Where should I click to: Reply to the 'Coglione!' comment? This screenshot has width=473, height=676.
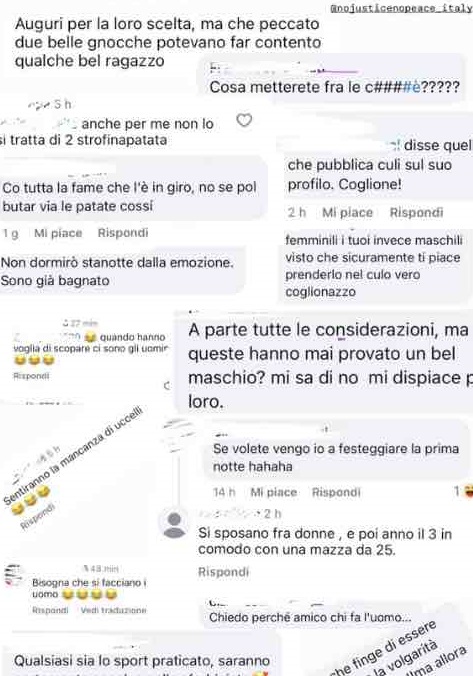(x=416, y=213)
